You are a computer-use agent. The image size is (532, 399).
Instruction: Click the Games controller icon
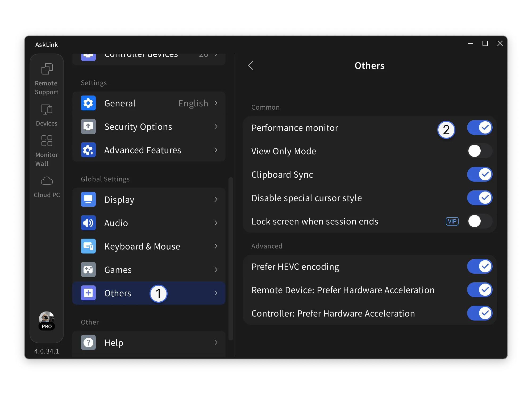click(x=88, y=269)
